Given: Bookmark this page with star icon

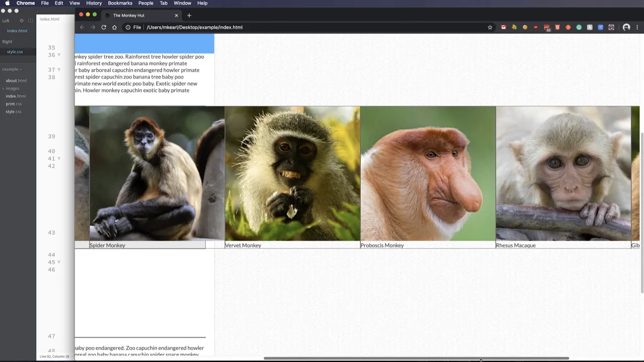Looking at the screenshot, I should pos(490,27).
